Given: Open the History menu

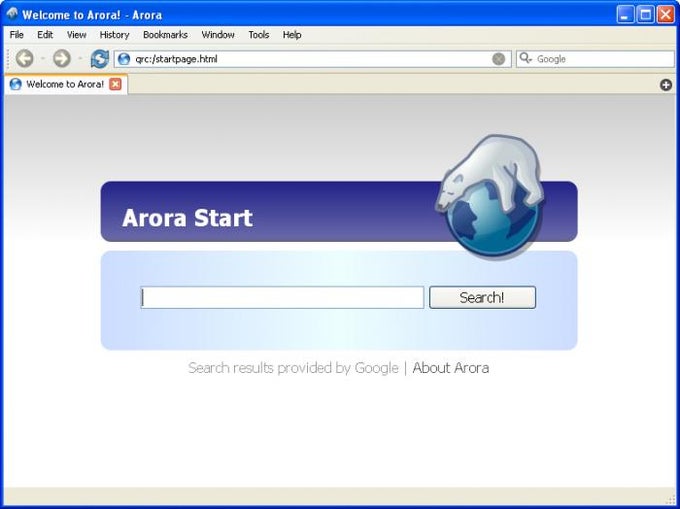Looking at the screenshot, I should click(114, 35).
